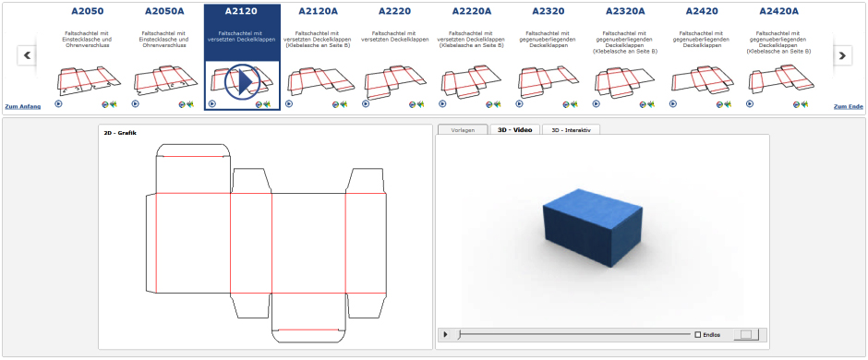Show previous templates with left carousel arrow
The height and width of the screenshot is (360, 868).
tap(27, 56)
